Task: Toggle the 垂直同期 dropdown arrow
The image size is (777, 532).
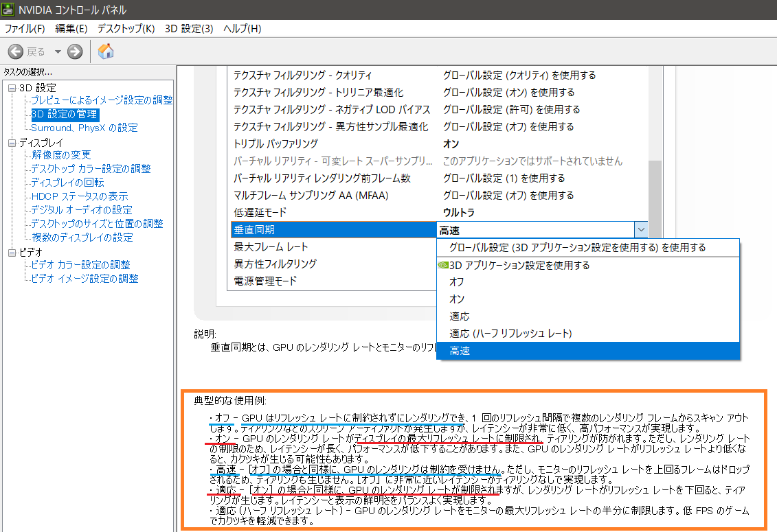Action: tap(641, 230)
